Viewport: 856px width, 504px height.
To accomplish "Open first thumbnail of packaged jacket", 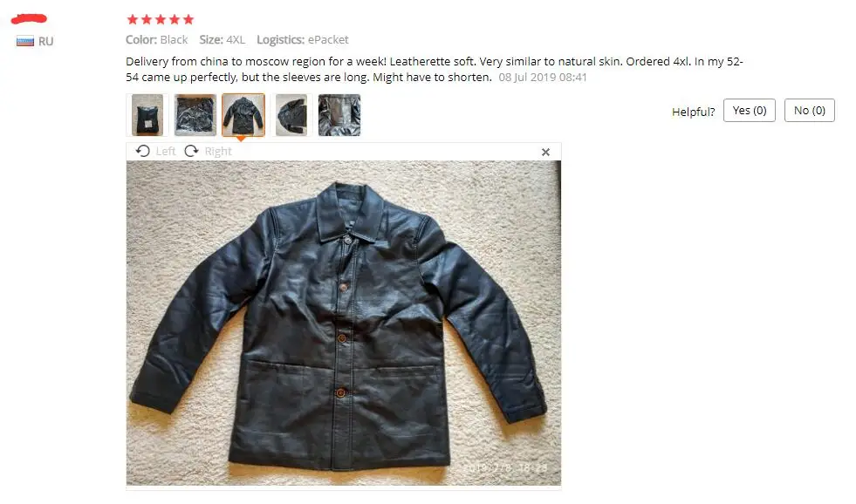I will tap(147, 114).
